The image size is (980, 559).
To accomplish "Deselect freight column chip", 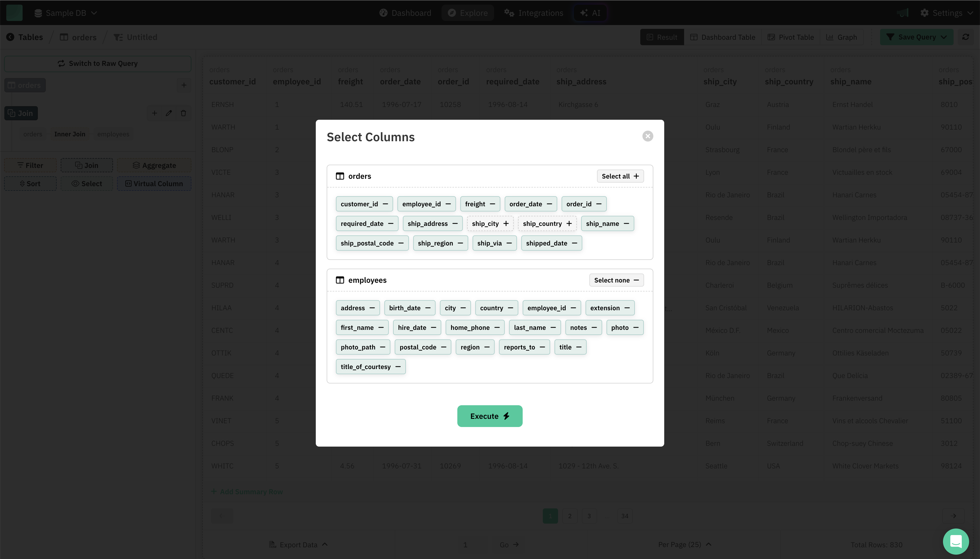I will click(480, 204).
